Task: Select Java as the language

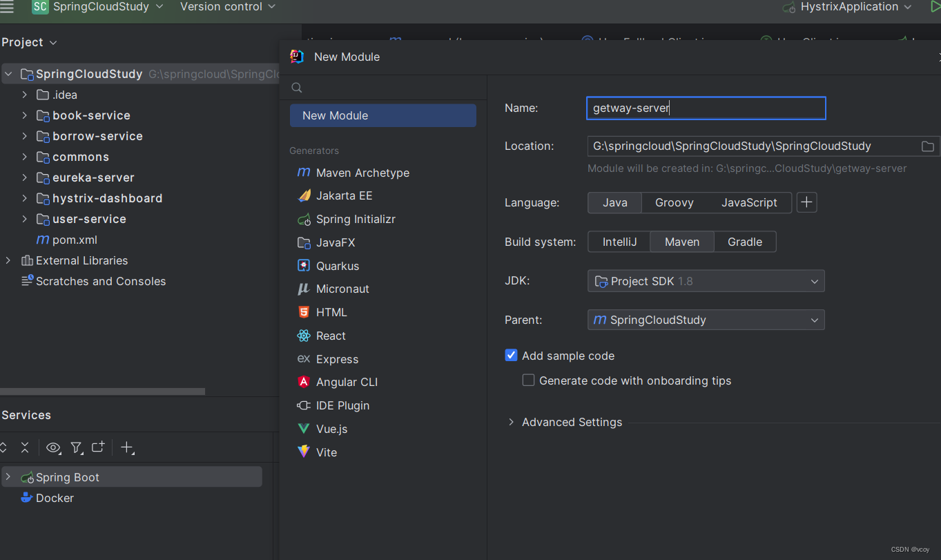Action: tap(615, 202)
